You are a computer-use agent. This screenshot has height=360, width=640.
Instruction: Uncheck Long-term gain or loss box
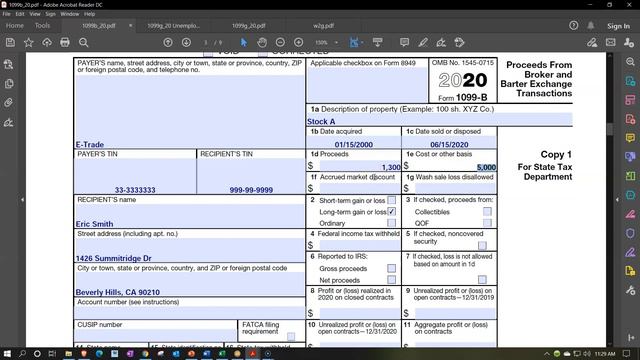coord(391,212)
